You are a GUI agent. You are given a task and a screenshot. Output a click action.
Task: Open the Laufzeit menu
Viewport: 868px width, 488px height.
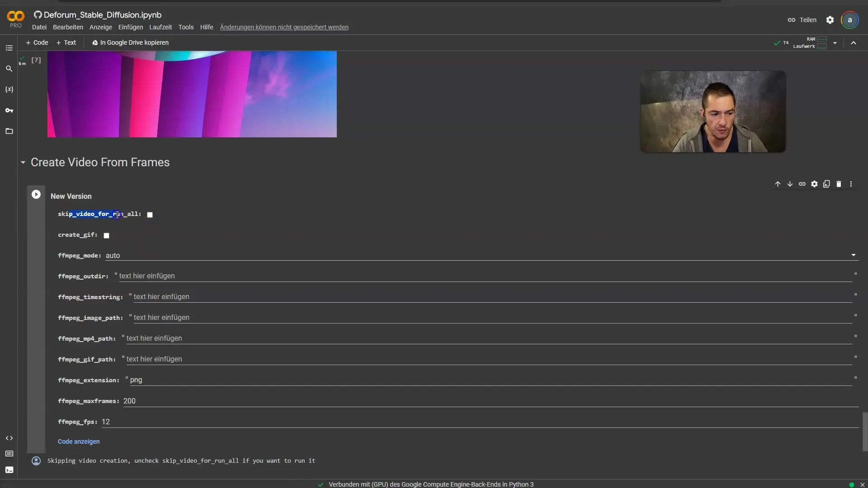[x=160, y=28]
